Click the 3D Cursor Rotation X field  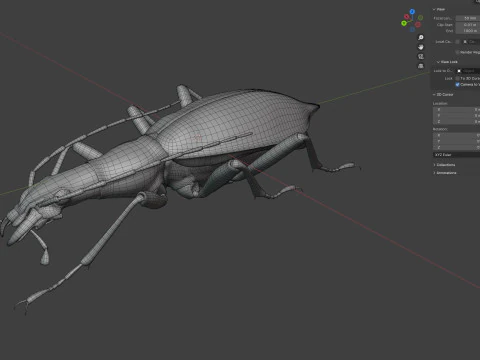coord(456,135)
